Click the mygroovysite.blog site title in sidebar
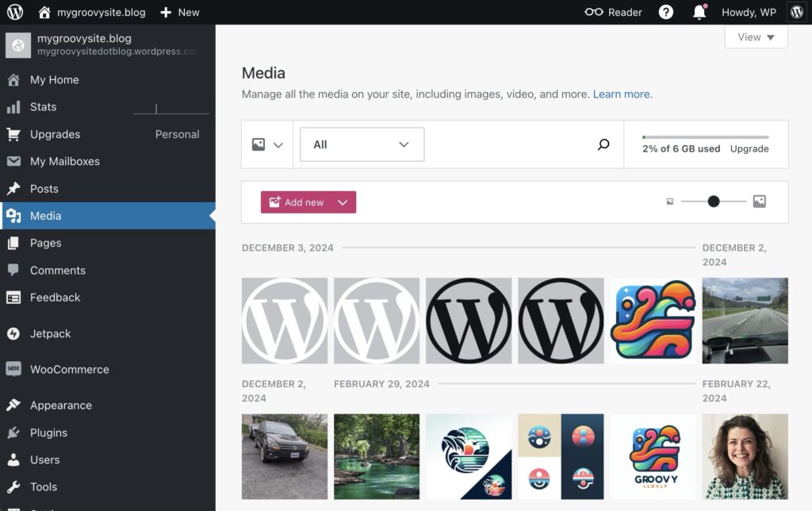The height and width of the screenshot is (511, 812). (x=84, y=38)
